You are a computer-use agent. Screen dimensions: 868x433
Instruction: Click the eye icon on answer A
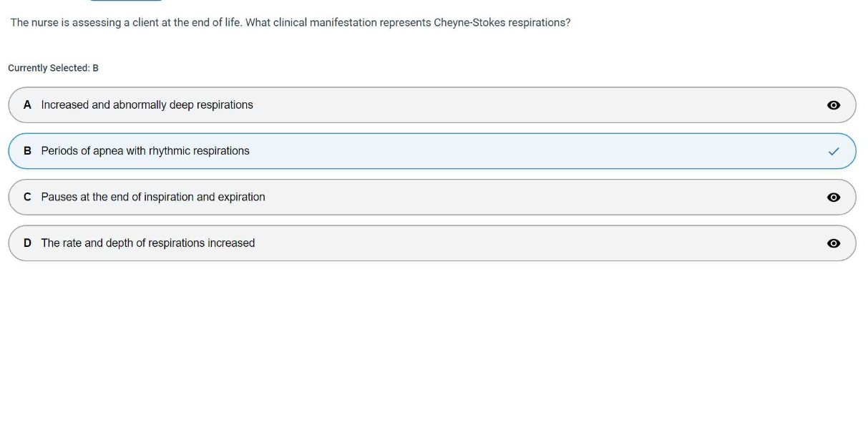tap(833, 105)
